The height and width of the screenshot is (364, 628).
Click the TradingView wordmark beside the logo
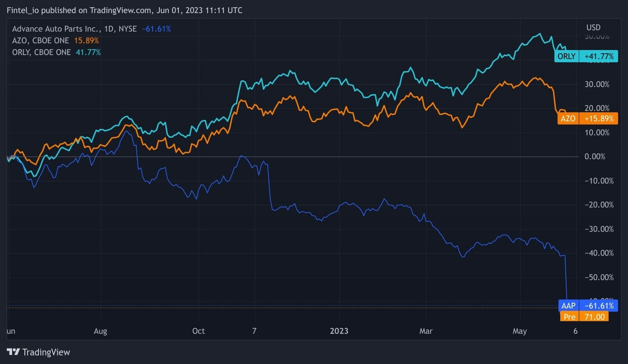46,352
